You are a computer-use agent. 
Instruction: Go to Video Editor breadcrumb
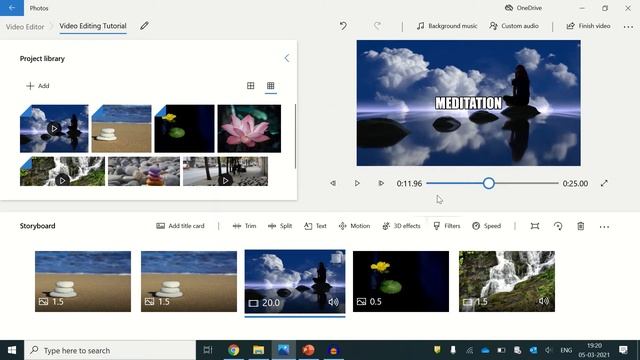(x=25, y=27)
